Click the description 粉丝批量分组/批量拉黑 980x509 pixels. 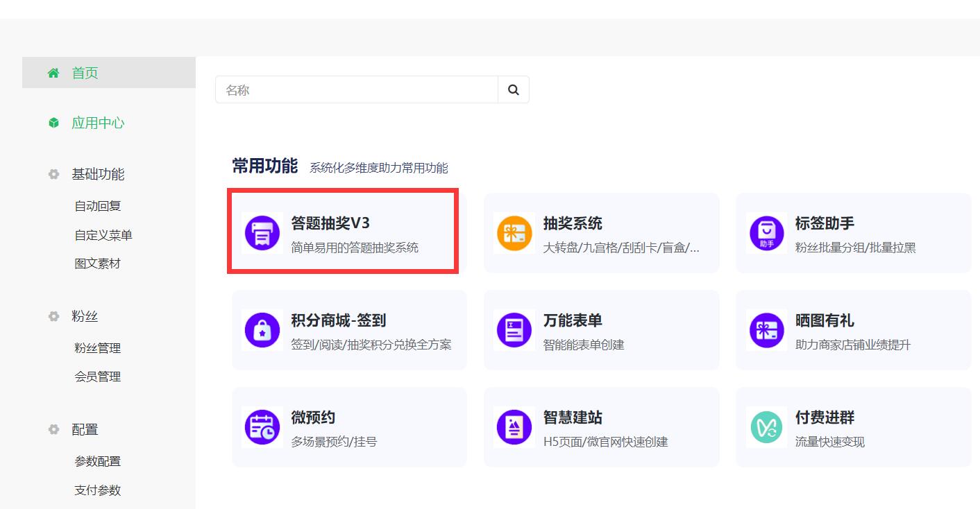[x=855, y=248]
